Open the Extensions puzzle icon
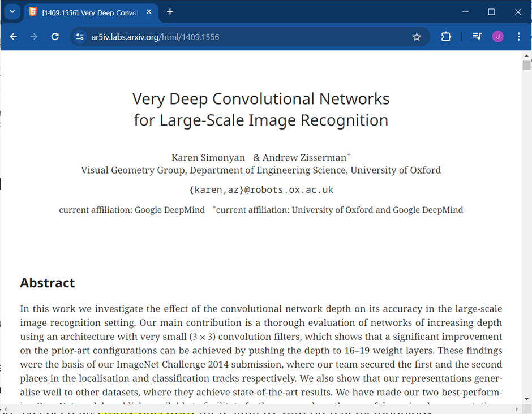The width and height of the screenshot is (532, 414). point(446,37)
